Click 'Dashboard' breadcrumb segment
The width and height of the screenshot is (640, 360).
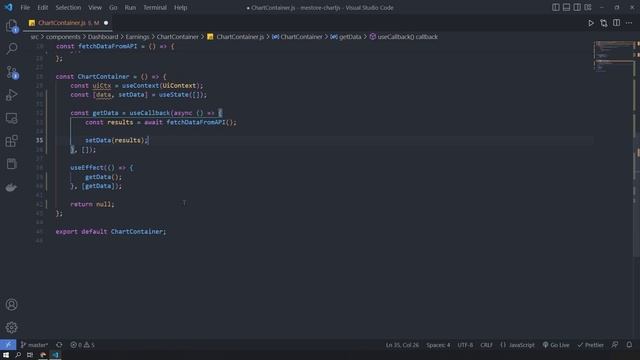pos(103,37)
